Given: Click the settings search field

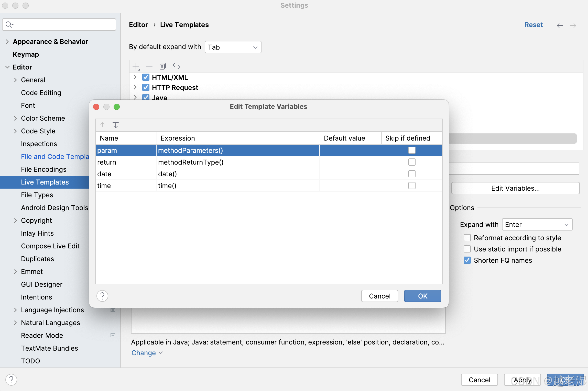Looking at the screenshot, I should tap(59, 25).
